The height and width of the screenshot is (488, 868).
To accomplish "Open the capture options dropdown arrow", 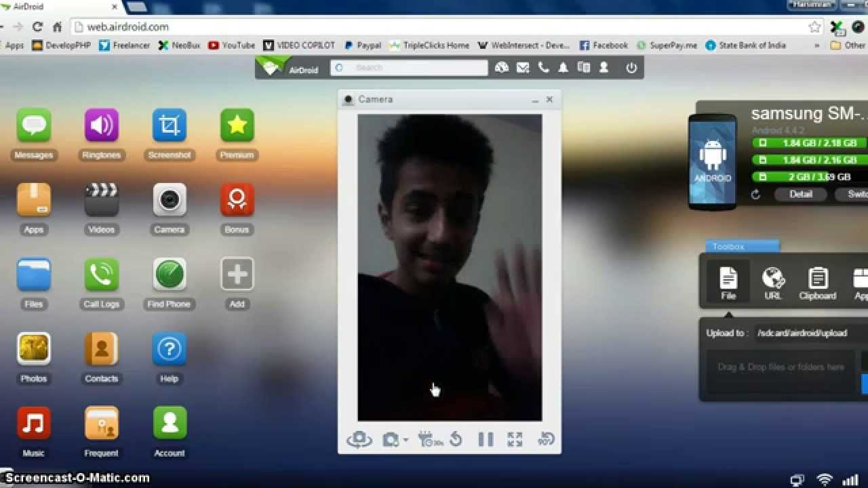I will click(x=406, y=441).
